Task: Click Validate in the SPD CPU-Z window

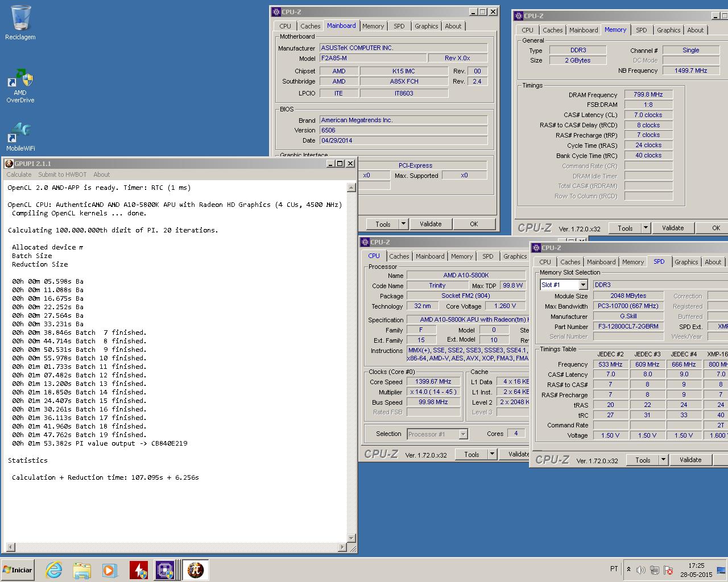Action: (x=690, y=460)
